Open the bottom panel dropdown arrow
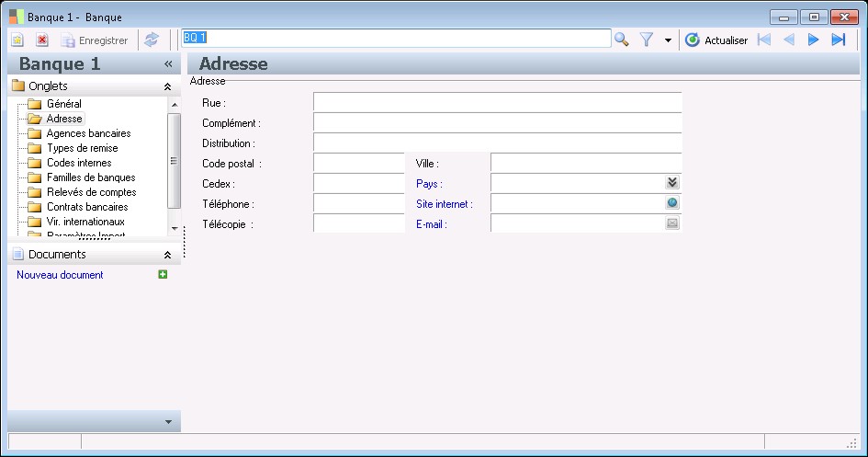 [168, 422]
